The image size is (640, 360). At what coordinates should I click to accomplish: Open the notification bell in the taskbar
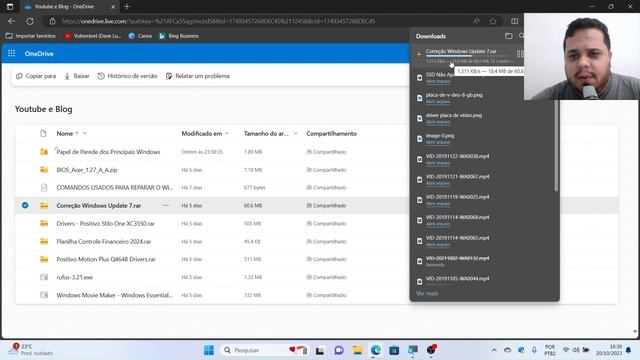click(x=629, y=350)
